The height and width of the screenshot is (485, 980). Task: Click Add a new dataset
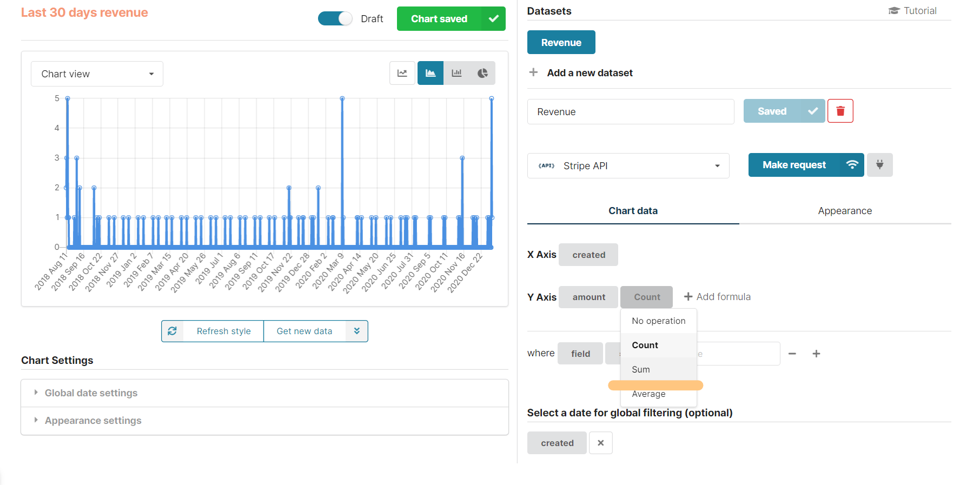(x=589, y=73)
